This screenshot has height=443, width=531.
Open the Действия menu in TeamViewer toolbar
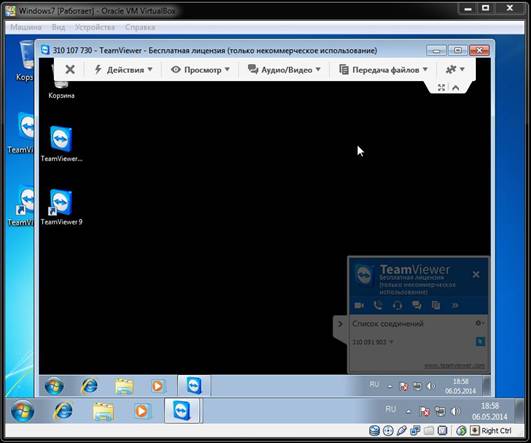[x=123, y=70]
